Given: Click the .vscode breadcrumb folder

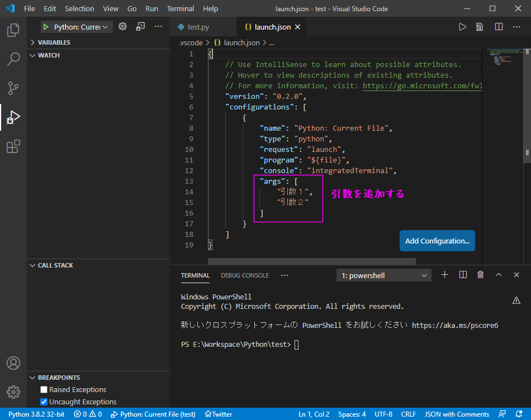Looking at the screenshot, I should click(191, 42).
